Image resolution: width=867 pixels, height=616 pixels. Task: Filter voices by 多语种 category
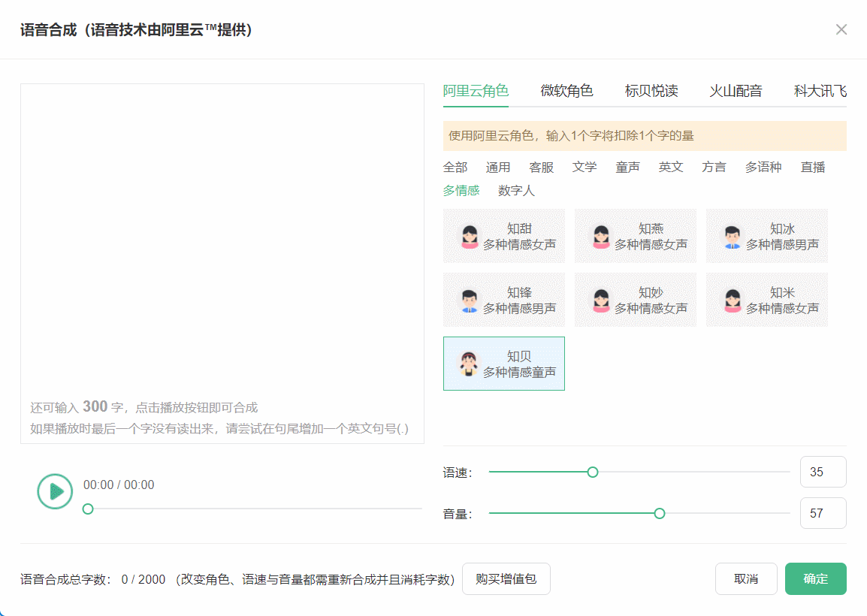coord(763,167)
